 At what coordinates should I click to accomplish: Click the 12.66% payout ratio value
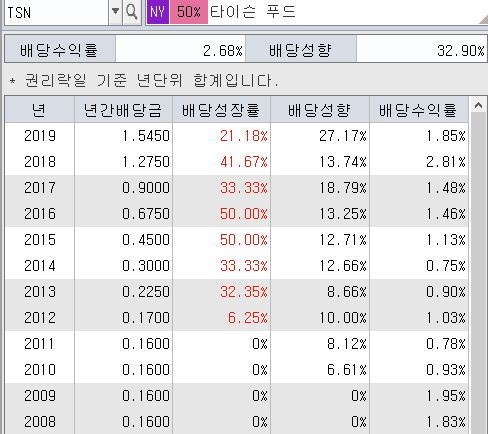click(x=342, y=266)
